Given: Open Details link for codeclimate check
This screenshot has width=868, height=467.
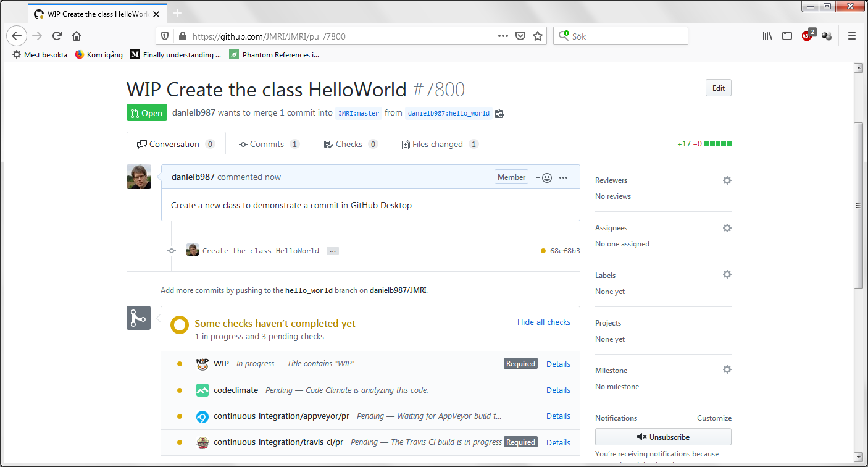Looking at the screenshot, I should tap(558, 390).
